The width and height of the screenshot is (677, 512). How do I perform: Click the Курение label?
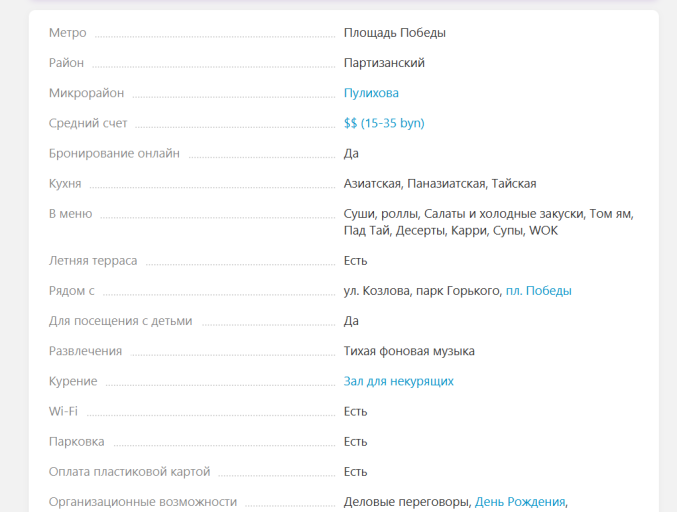(x=73, y=381)
